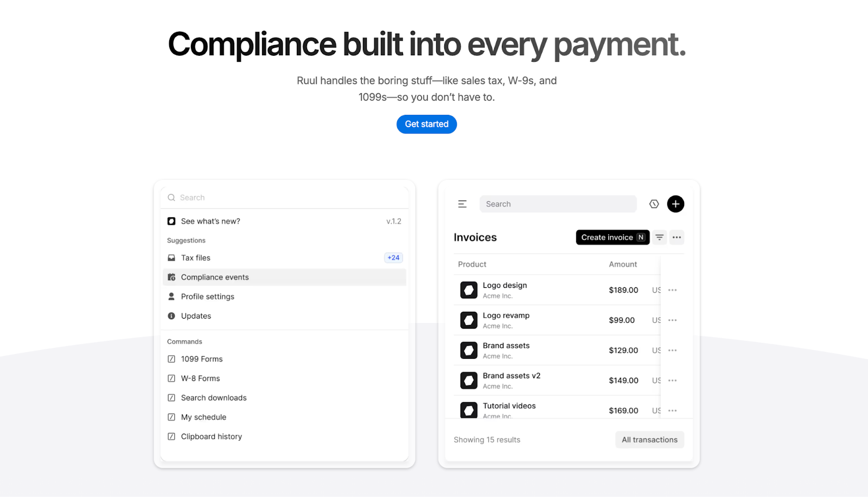The height and width of the screenshot is (497, 868).
Task: Click the Ruul logo icon beside See what's new
Action: coord(171,221)
